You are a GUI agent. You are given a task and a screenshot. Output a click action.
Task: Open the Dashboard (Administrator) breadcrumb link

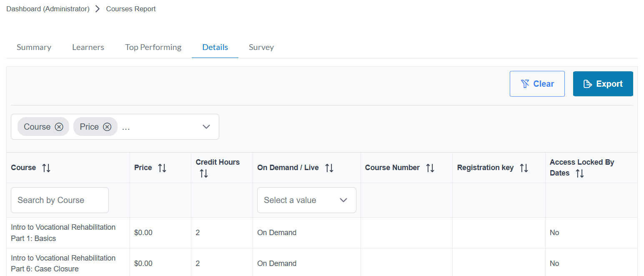coord(48,8)
